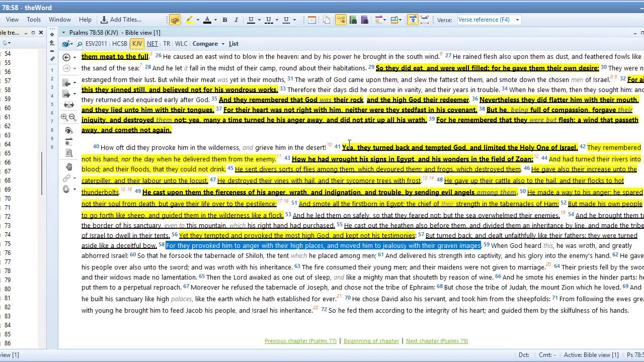Open the List view
Image resolution: width=644 pixels, height=362 pixels.
pyautogui.click(x=233, y=44)
